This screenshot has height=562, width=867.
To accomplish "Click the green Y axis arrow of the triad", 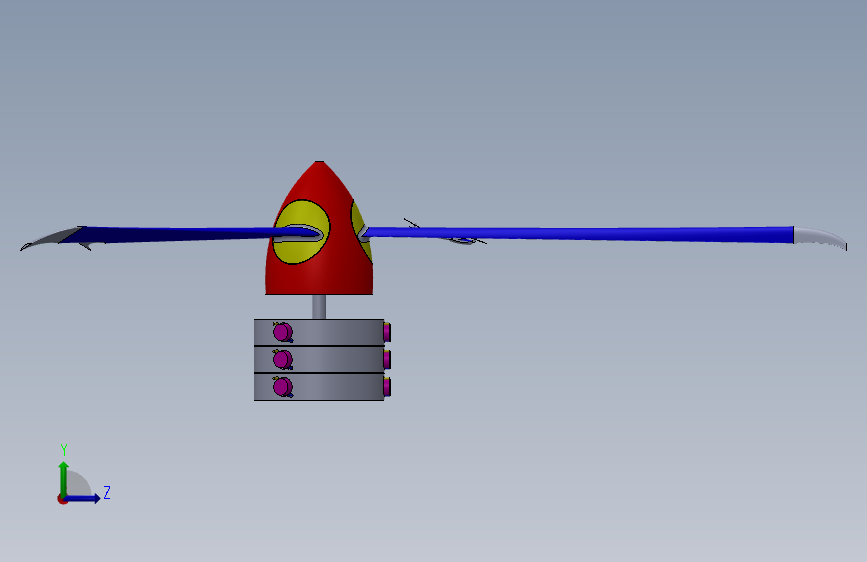I will coord(64,478).
